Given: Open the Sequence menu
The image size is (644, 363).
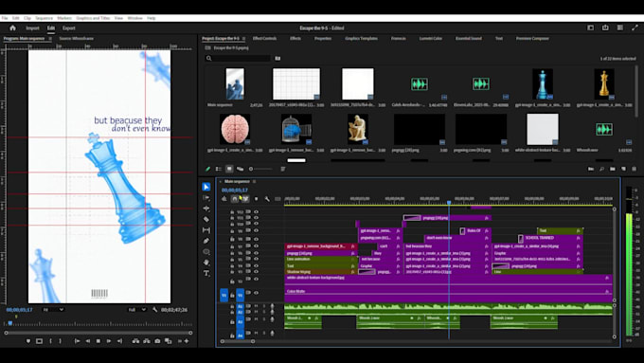Looking at the screenshot, I should (44, 18).
